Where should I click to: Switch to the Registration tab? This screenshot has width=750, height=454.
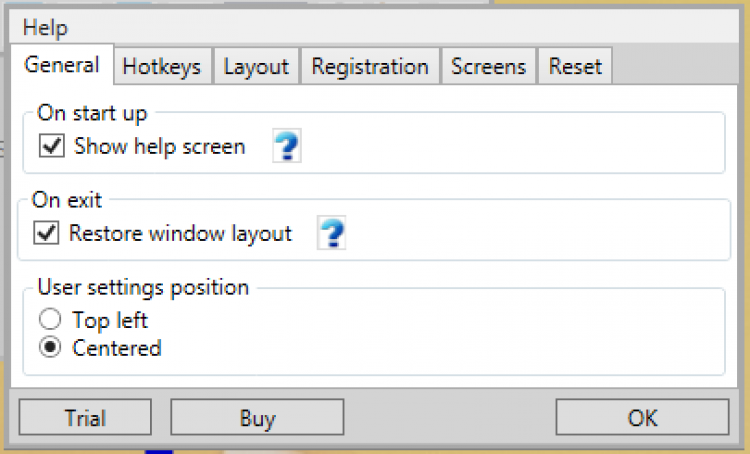coord(370,67)
